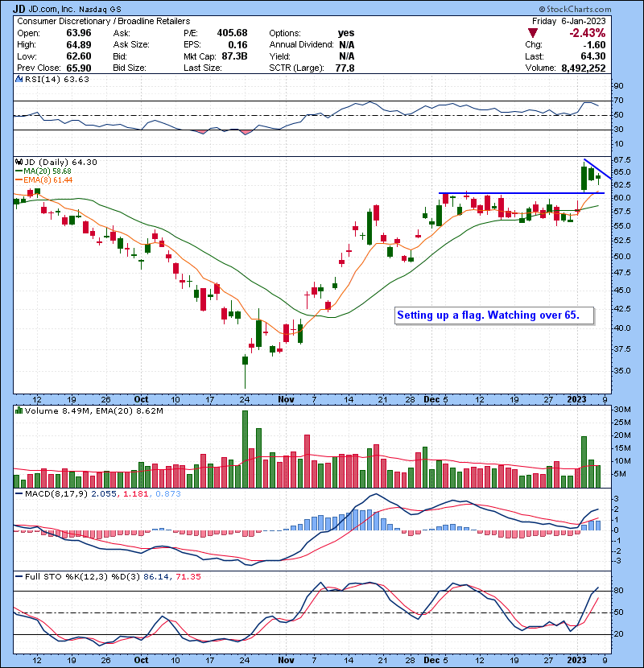The image size is (644, 668).
Task: Click the Prev Close value 65.90
Action: click(x=79, y=68)
